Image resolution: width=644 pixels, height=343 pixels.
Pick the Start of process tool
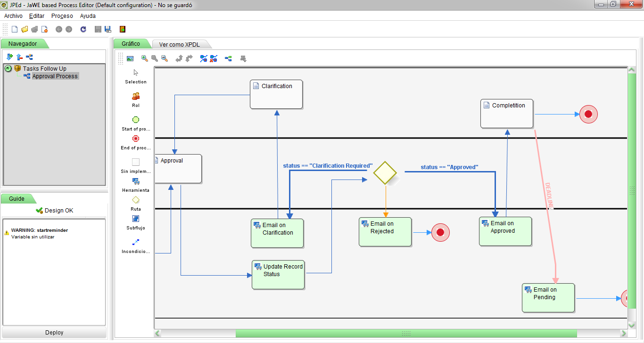click(136, 120)
